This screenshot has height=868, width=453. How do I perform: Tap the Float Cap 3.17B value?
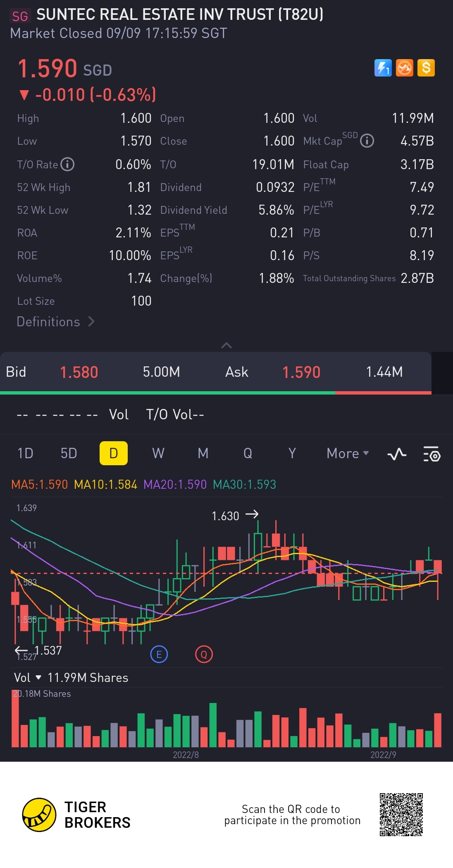click(x=417, y=165)
